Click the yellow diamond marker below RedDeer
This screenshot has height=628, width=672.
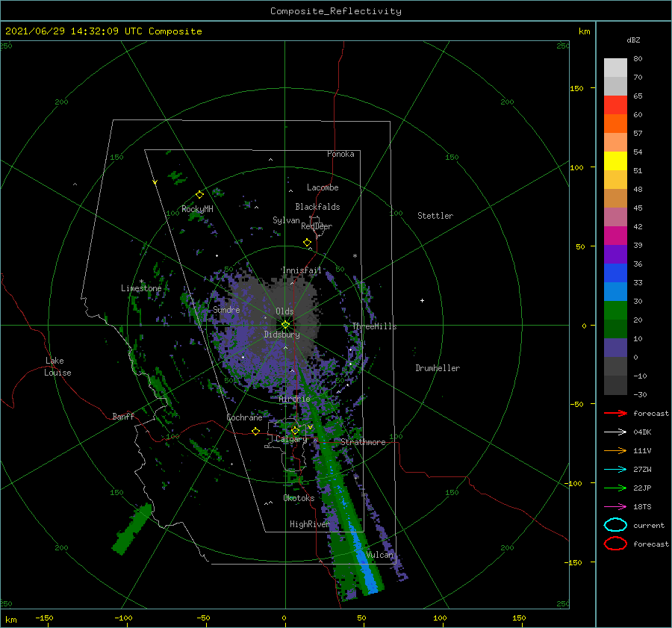coord(308,243)
